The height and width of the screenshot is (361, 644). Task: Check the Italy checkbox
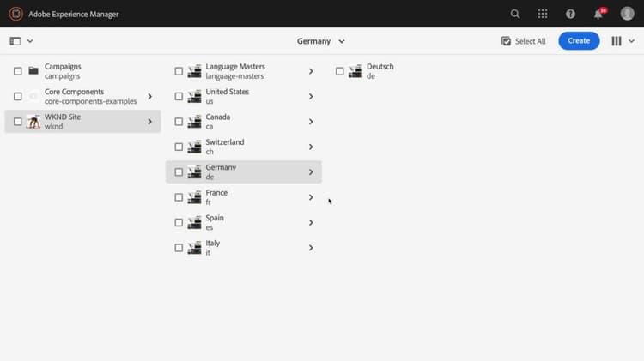tap(179, 248)
